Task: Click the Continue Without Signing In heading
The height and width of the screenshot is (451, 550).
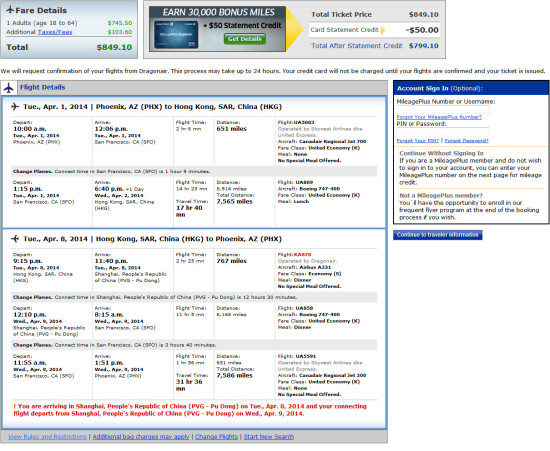Action: 441,153
